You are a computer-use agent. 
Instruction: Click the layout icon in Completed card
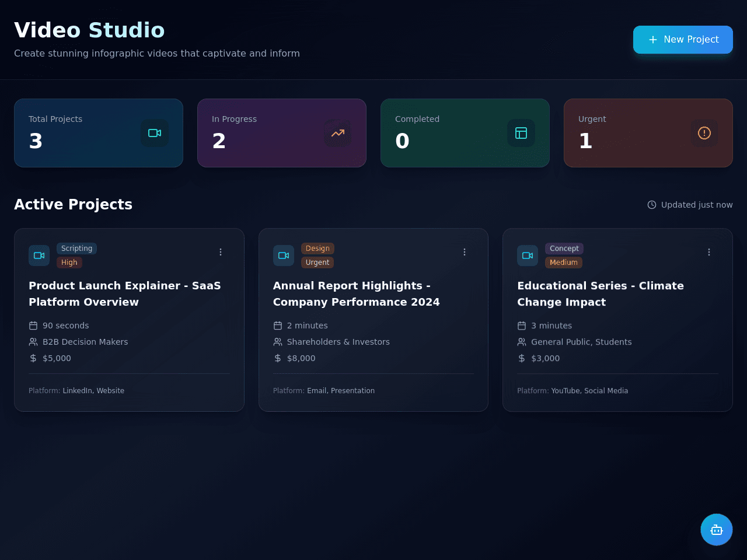[521, 133]
